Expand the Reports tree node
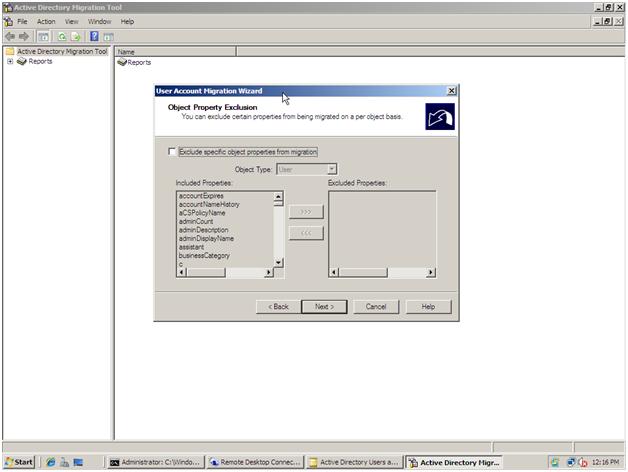 [10, 61]
